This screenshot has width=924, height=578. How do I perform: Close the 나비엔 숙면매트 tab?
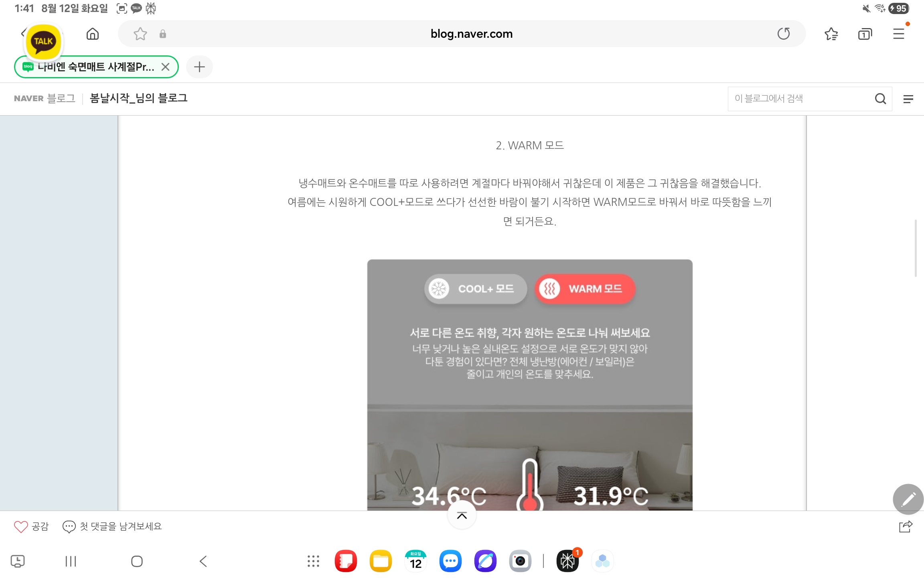pyautogui.click(x=165, y=67)
